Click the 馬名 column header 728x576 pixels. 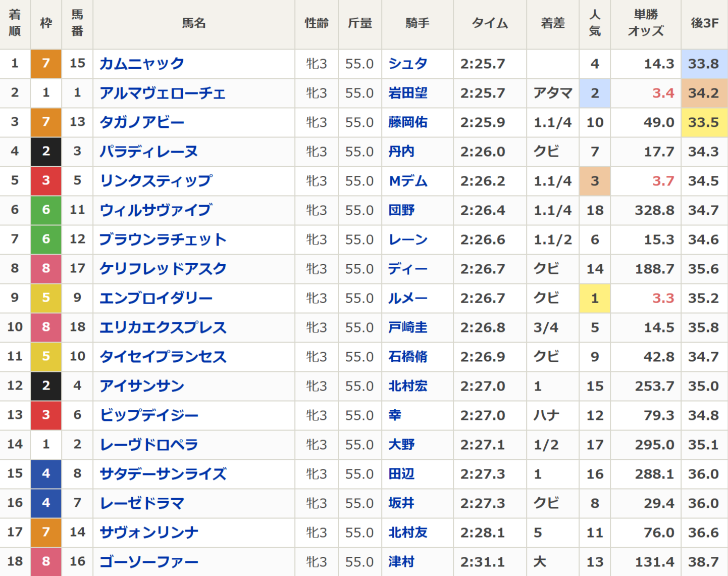tap(194, 23)
